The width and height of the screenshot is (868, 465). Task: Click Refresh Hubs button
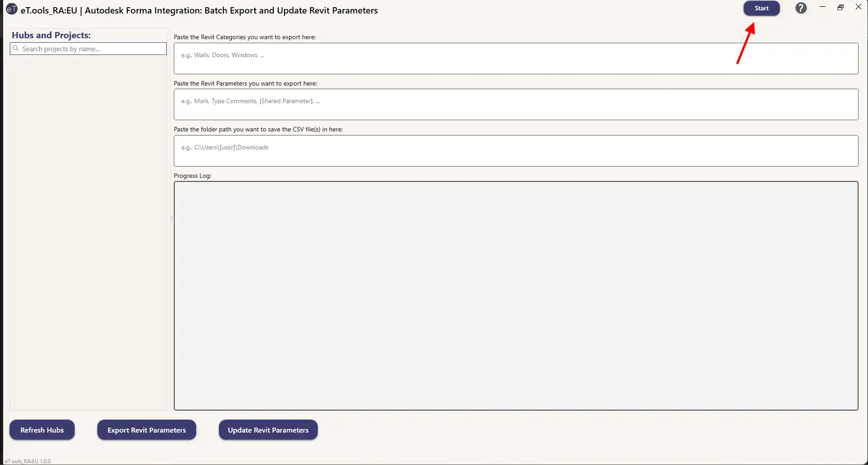pyautogui.click(x=42, y=430)
